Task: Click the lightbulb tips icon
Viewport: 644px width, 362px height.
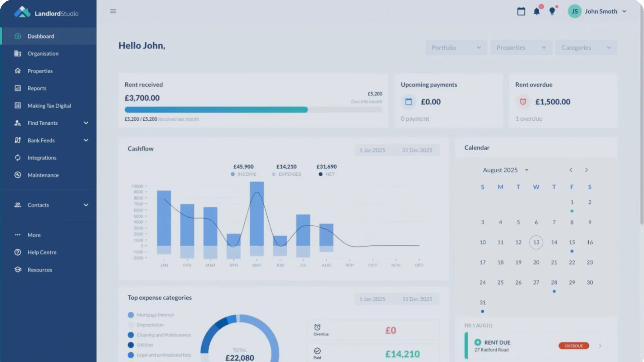Action: (552, 11)
